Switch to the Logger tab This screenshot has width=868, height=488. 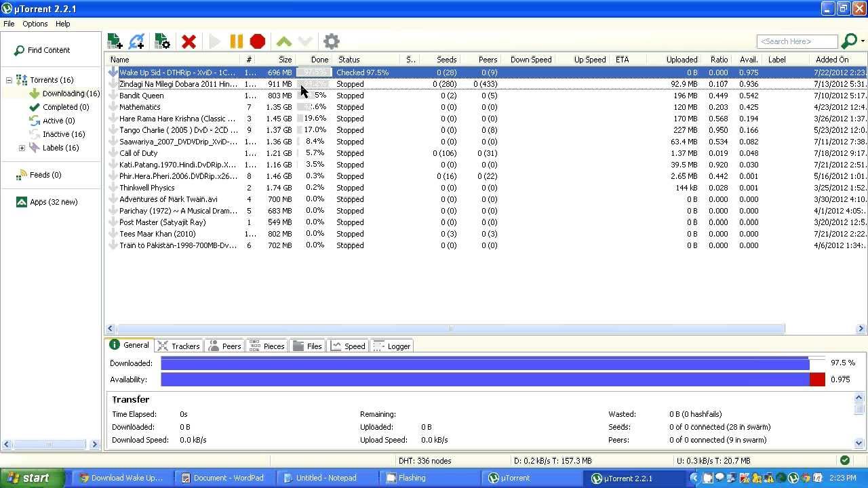click(392, 346)
